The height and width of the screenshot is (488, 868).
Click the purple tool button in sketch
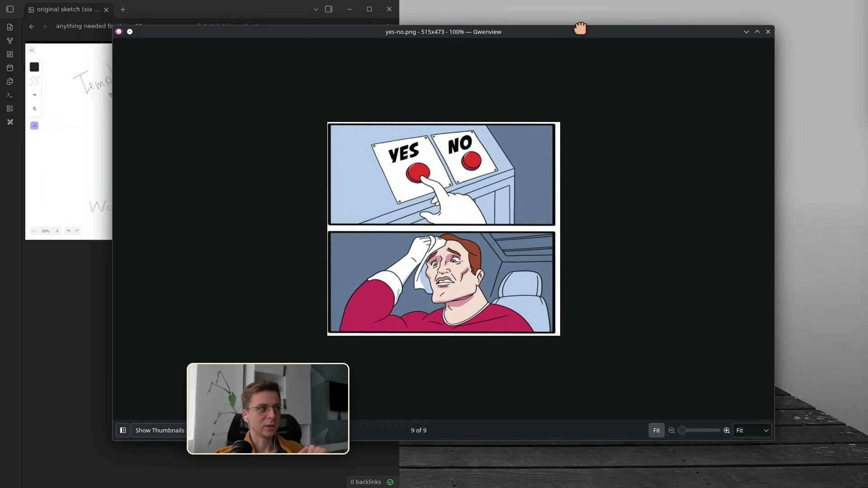[x=34, y=126]
